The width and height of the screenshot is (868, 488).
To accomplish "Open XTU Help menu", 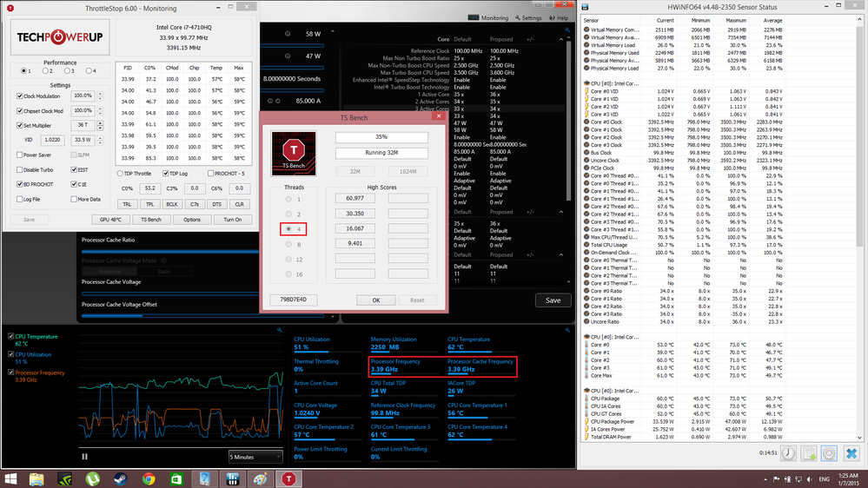I will click(x=559, y=17).
